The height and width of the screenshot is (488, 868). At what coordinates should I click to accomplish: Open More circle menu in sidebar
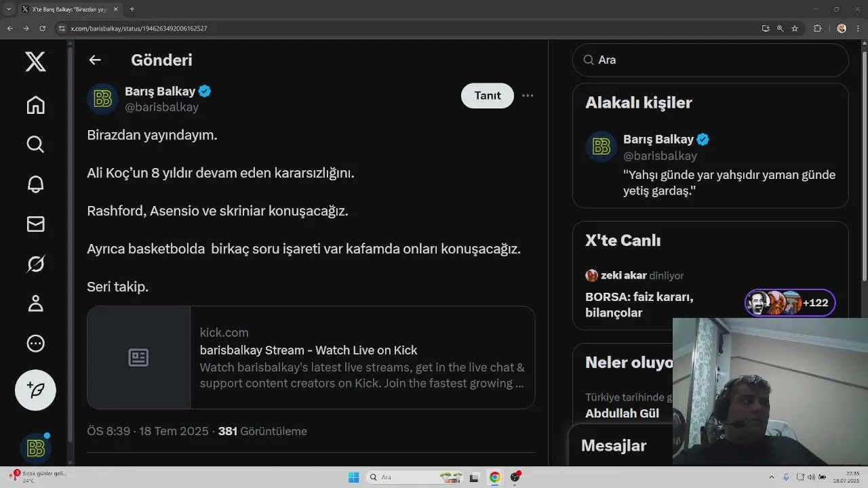(x=35, y=344)
